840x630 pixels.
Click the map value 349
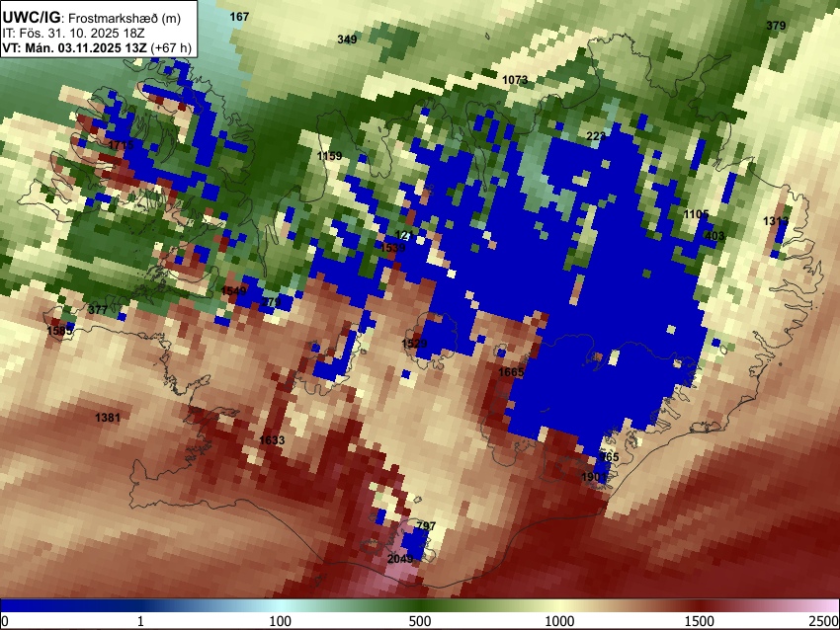[347, 39]
